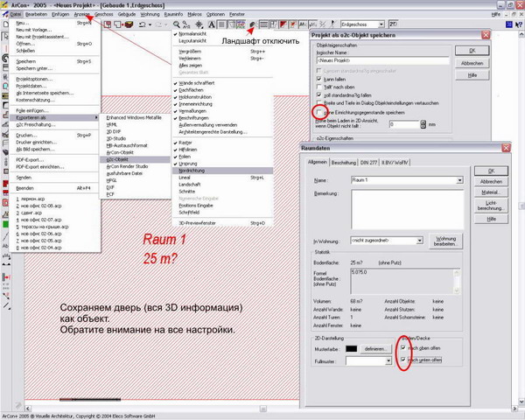This screenshot has width=525, height=420.
Task: Open the Füllmuster pattern dropdown
Action: (x=387, y=360)
